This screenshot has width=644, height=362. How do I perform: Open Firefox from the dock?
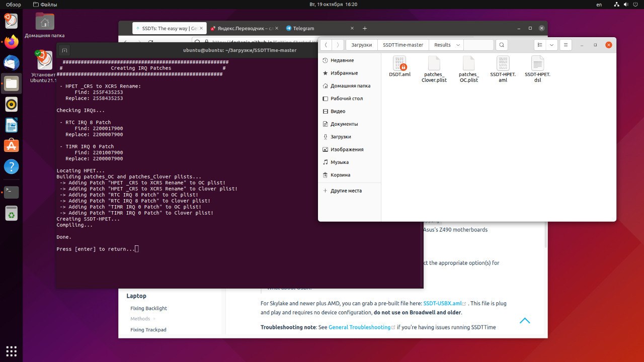pyautogui.click(x=11, y=42)
